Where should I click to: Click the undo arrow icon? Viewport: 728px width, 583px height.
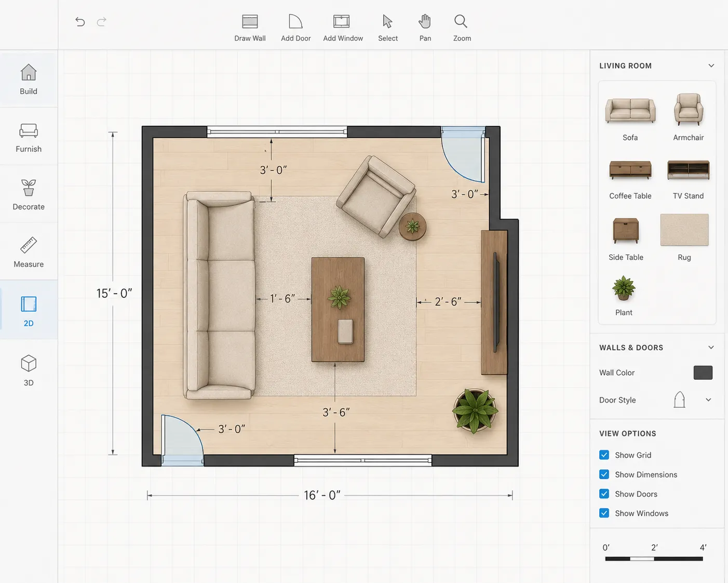[x=80, y=21]
